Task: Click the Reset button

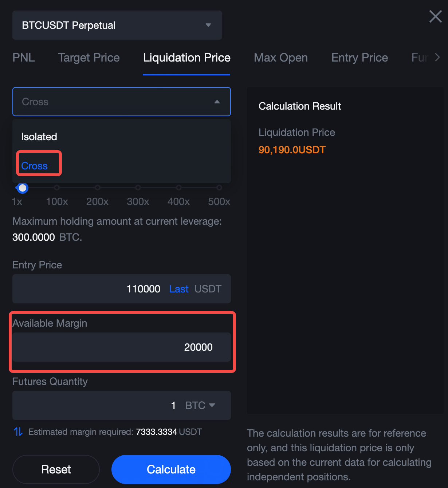Action: tap(56, 469)
